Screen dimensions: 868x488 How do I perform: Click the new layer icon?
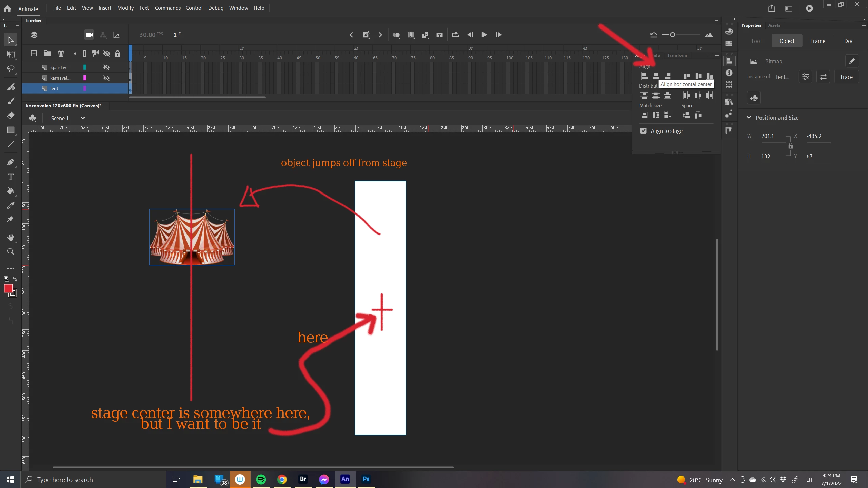[34, 54]
